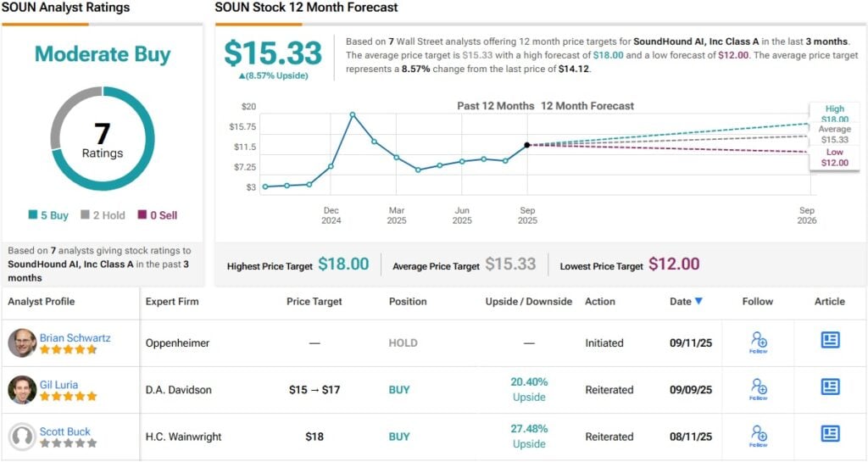Click the Upside / Downside column header
868x462 pixels.
click(x=528, y=301)
